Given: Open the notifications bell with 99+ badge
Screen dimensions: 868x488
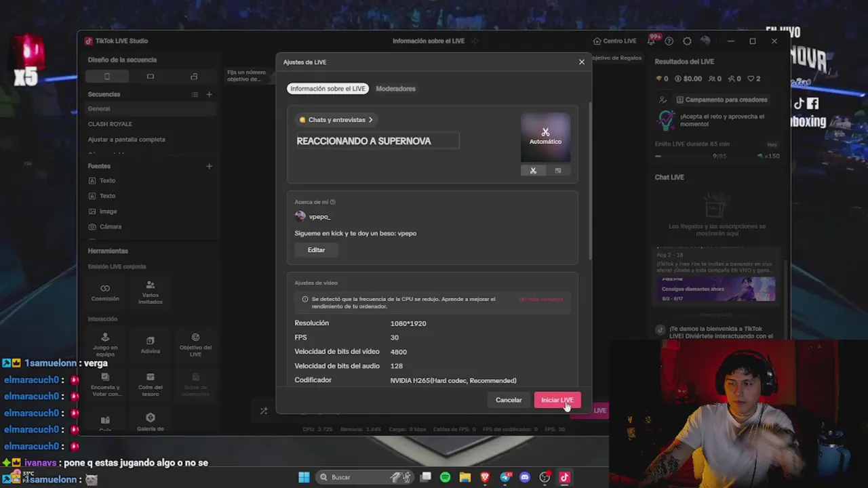Looking at the screenshot, I should [652, 41].
